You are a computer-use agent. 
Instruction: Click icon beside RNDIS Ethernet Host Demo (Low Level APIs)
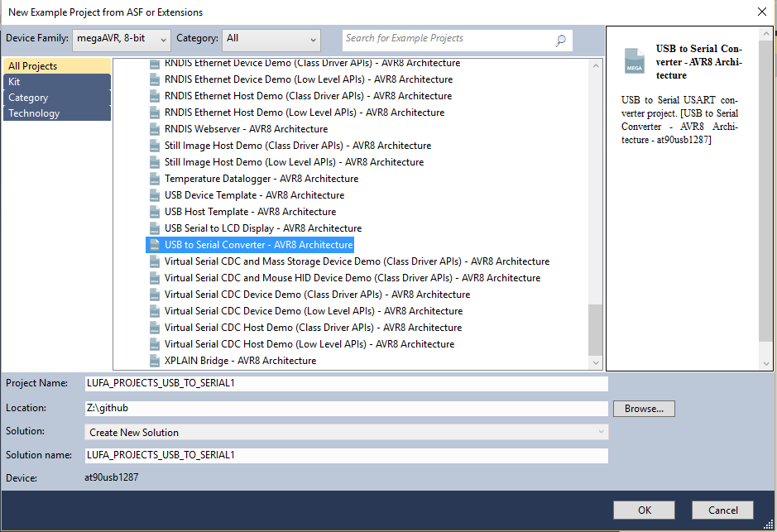coord(155,113)
